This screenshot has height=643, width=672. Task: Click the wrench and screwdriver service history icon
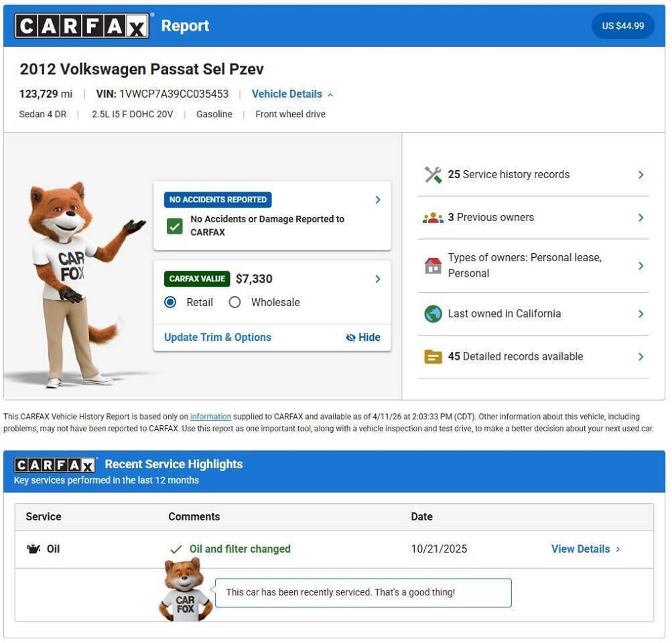pyautogui.click(x=433, y=175)
